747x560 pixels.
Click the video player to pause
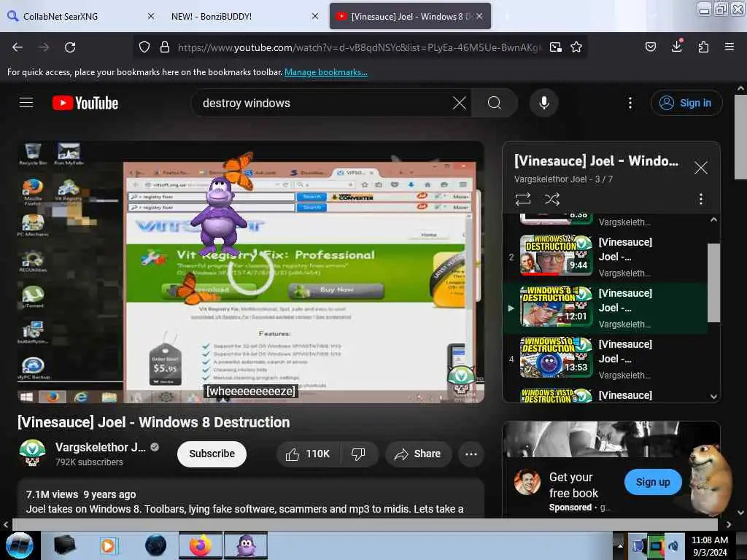[251, 272]
